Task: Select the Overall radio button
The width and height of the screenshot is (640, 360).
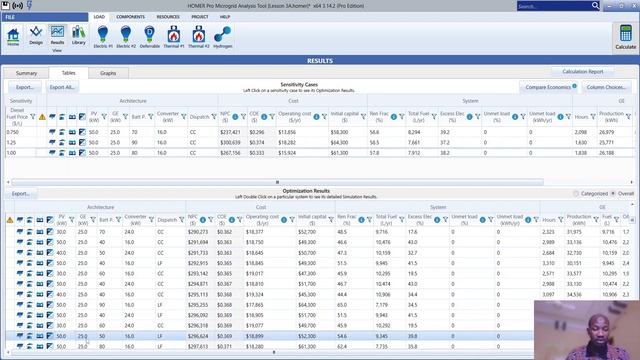Action: tap(613, 193)
